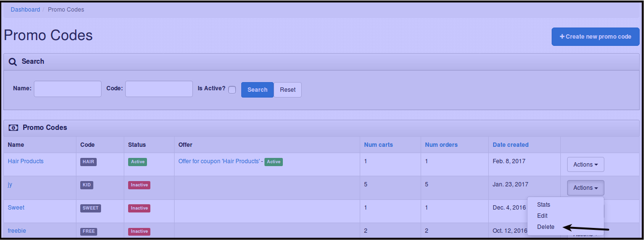This screenshot has width=644, height=240.
Task: Click Active status badge in Hair Products row
Action: tap(138, 162)
